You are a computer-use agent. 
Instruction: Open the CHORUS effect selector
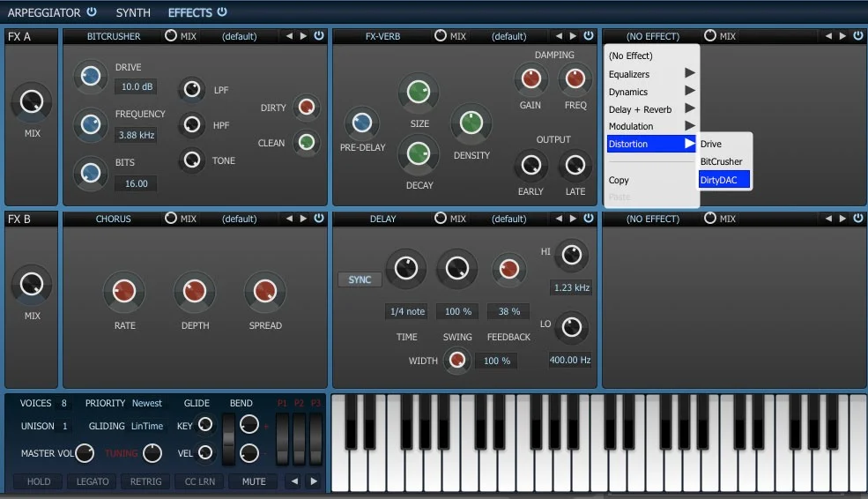pos(113,220)
